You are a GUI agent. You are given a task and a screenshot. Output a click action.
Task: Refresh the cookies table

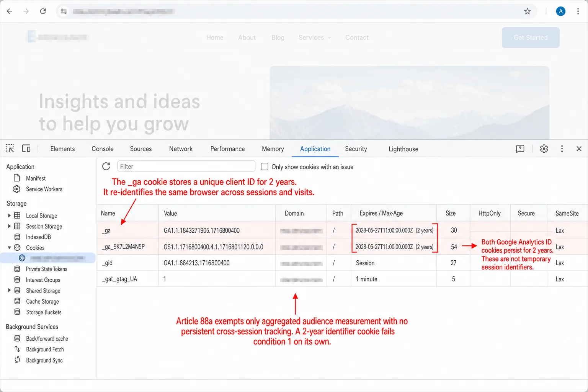106,166
